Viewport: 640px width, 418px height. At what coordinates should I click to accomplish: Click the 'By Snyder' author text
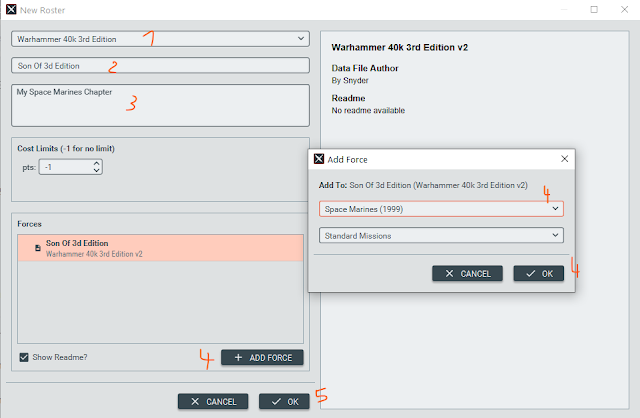coord(350,80)
